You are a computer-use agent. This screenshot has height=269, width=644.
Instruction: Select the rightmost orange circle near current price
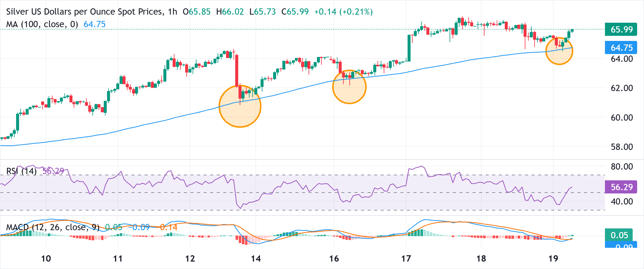tap(559, 51)
